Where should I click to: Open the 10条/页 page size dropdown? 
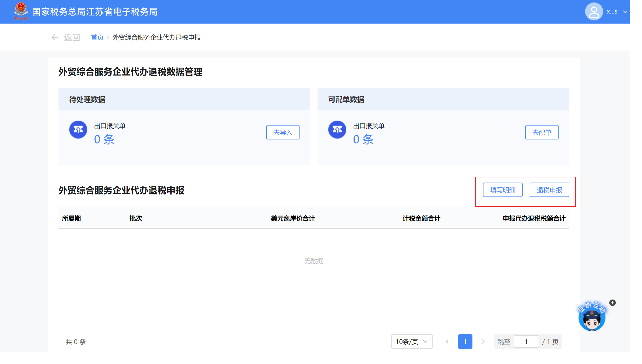pyautogui.click(x=412, y=342)
